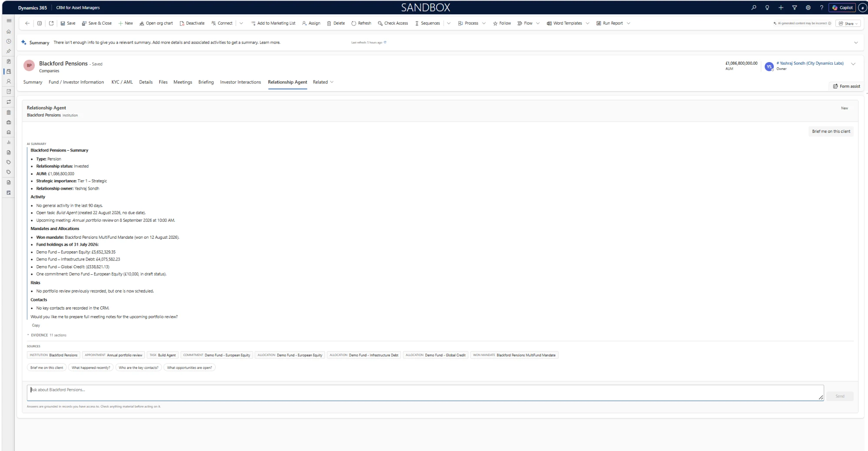Open global search magnifier

(754, 7)
